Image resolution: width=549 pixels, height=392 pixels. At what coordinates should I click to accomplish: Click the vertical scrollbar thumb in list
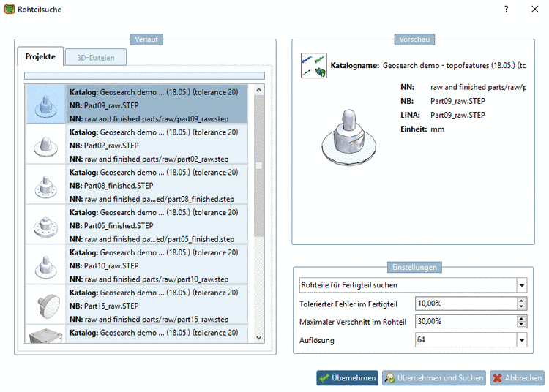(258, 166)
